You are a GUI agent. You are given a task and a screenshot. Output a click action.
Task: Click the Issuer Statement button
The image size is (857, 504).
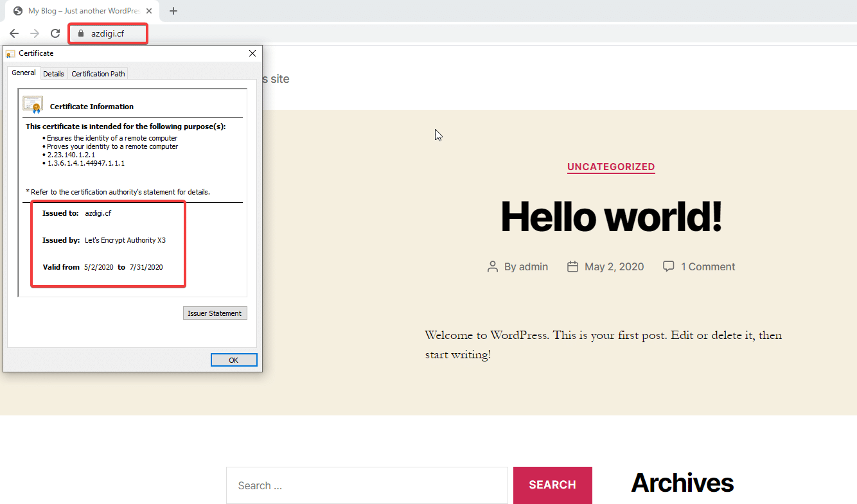click(x=215, y=313)
